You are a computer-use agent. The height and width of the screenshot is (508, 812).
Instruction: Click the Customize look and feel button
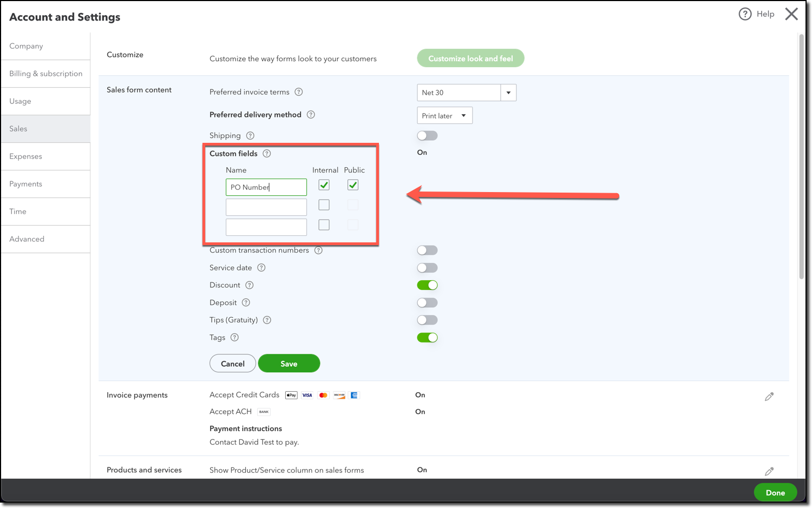470,58
